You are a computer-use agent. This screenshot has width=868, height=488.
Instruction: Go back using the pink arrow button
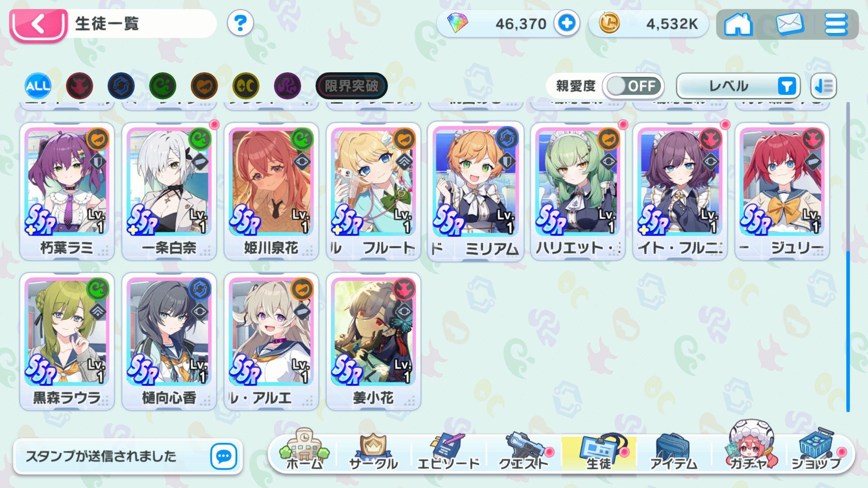click(38, 25)
